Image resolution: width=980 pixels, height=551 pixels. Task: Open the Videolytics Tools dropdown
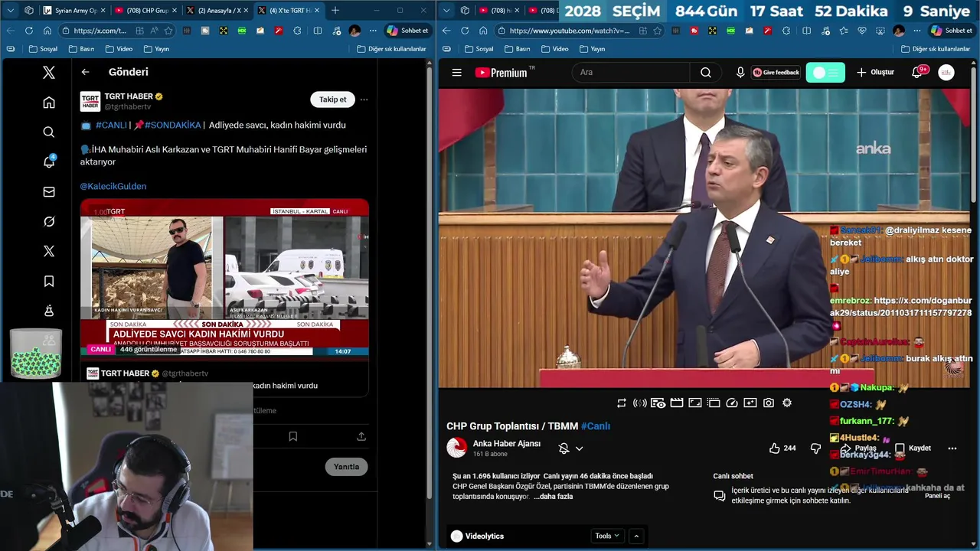coord(608,536)
